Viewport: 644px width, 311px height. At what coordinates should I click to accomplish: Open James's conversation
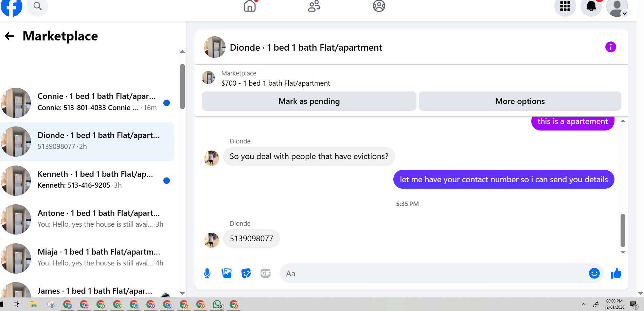[87, 289]
